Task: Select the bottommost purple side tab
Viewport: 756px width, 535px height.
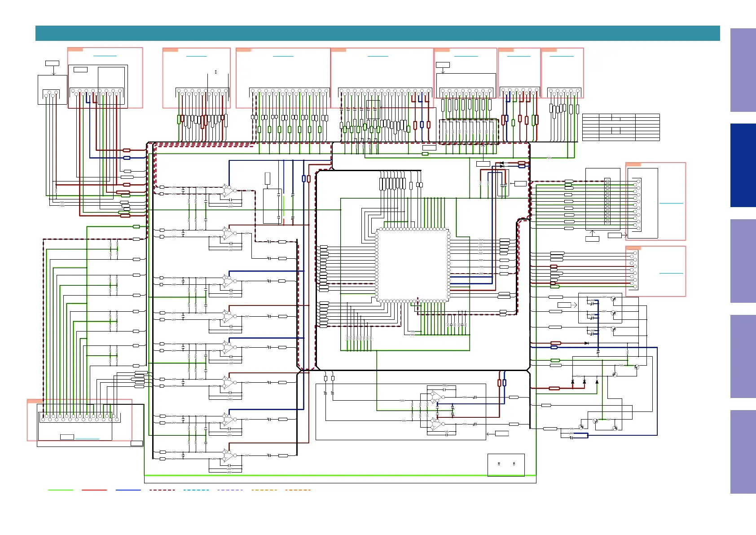Action: pos(743,452)
